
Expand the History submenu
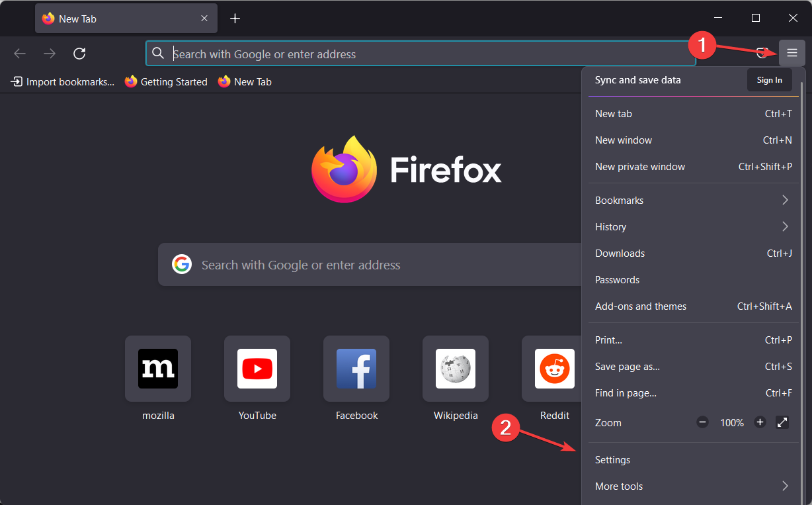692,226
